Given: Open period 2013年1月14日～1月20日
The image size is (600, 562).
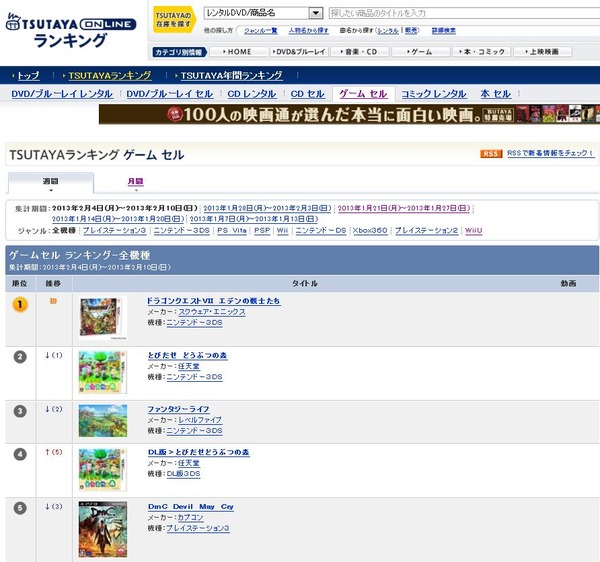Looking at the screenshot, I should click(x=118, y=219).
